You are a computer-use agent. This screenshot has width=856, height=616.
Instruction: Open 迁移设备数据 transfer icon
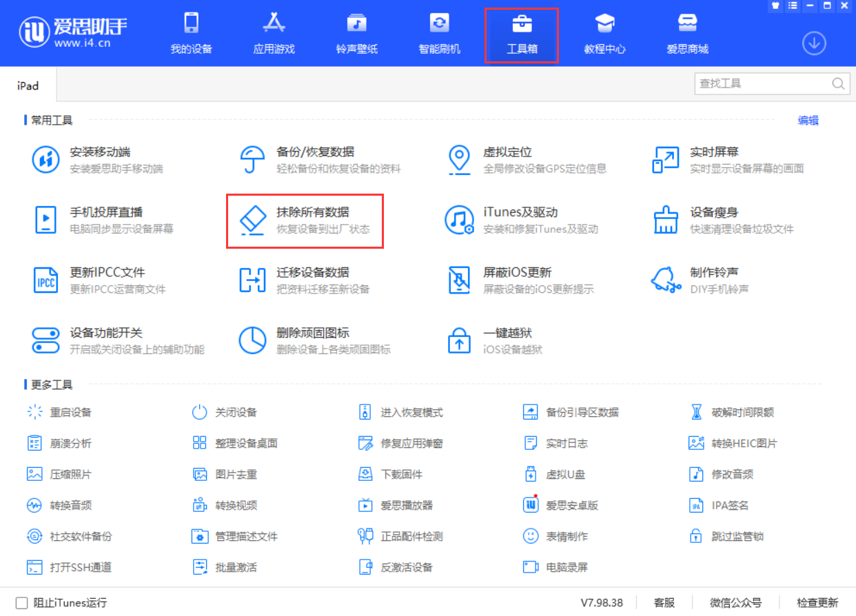(252, 280)
